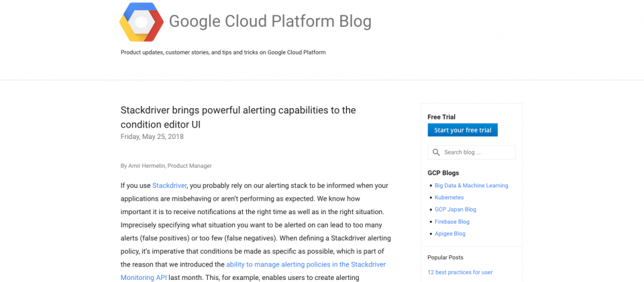Open the Apigee Blog link
This screenshot has height=282, width=644.
point(449,234)
